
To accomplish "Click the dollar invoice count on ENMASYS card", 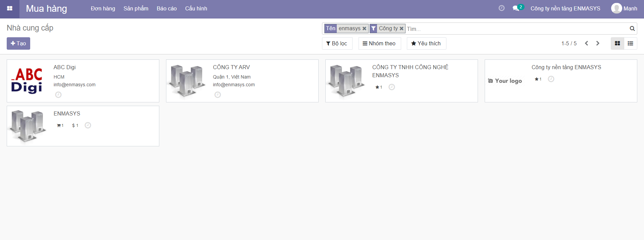I will (x=75, y=126).
